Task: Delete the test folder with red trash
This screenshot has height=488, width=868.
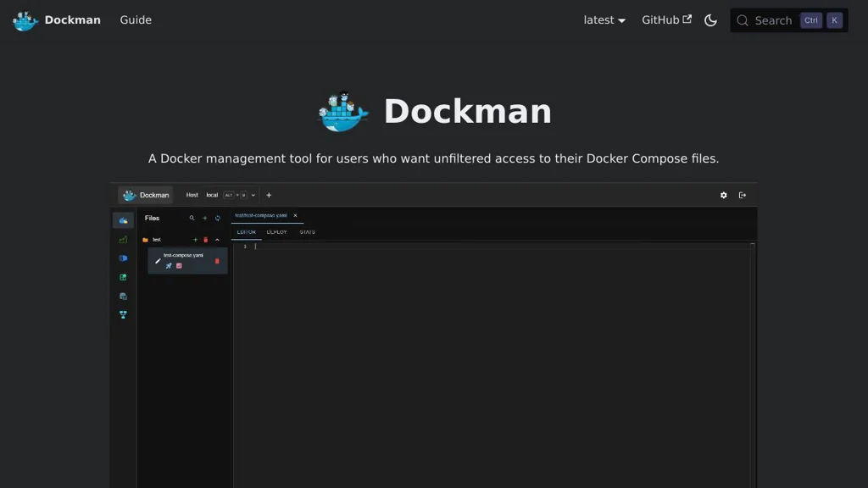Action: [x=206, y=240]
